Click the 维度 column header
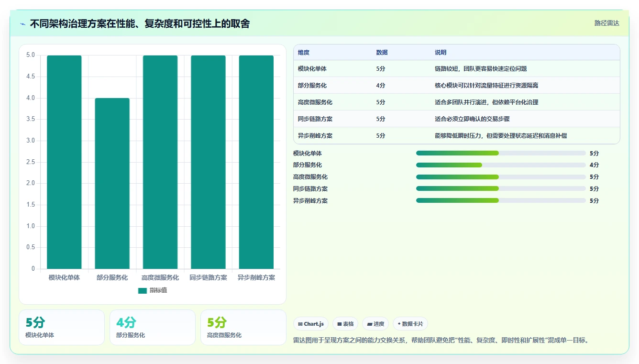The height and width of the screenshot is (364, 639). [304, 53]
